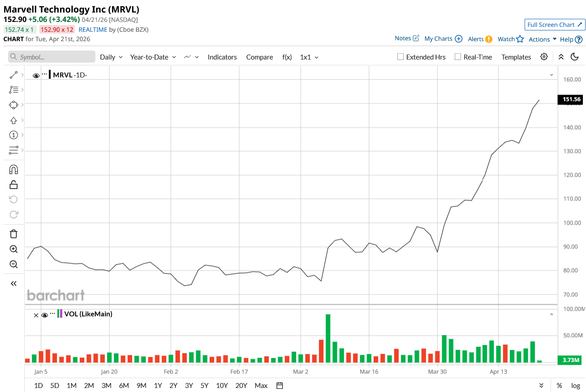
Task: Open the drawing line settings tool
Action: 13,150
